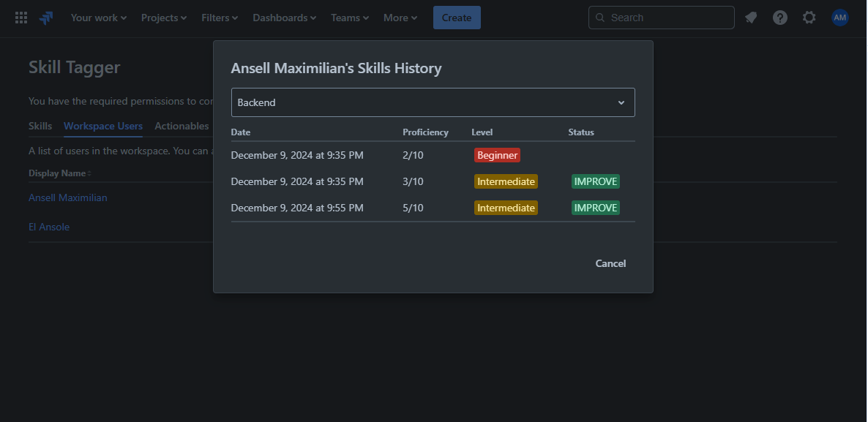Click the search magnifier icon

[599, 17]
